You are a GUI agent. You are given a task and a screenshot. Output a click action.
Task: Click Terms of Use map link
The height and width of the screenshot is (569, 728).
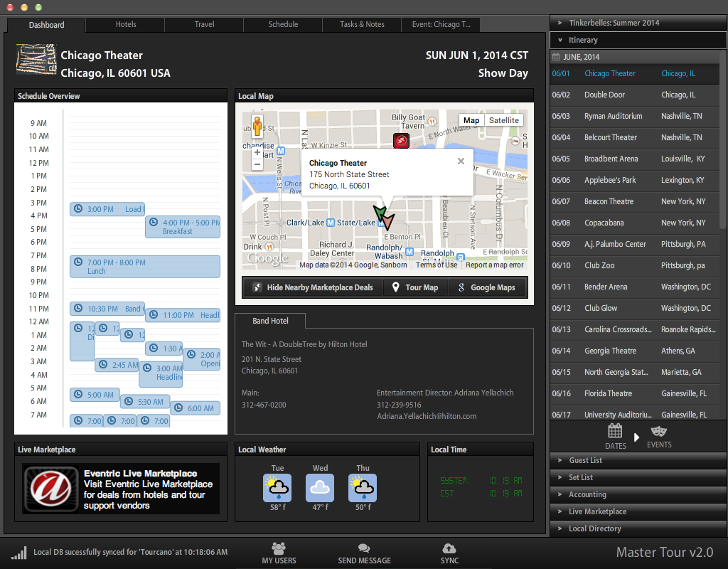[x=437, y=265]
